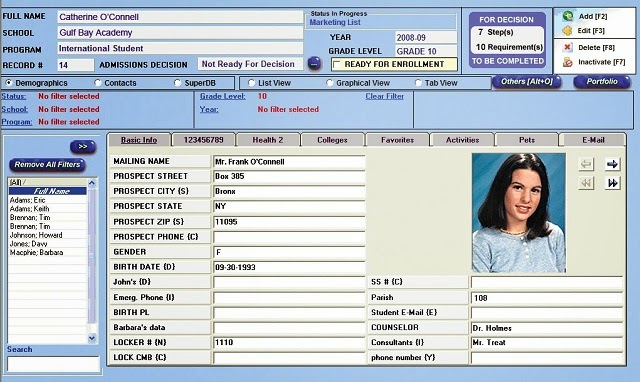Click the Counselor field with Dr. Holmes
640x382 pixels.
[547, 328]
